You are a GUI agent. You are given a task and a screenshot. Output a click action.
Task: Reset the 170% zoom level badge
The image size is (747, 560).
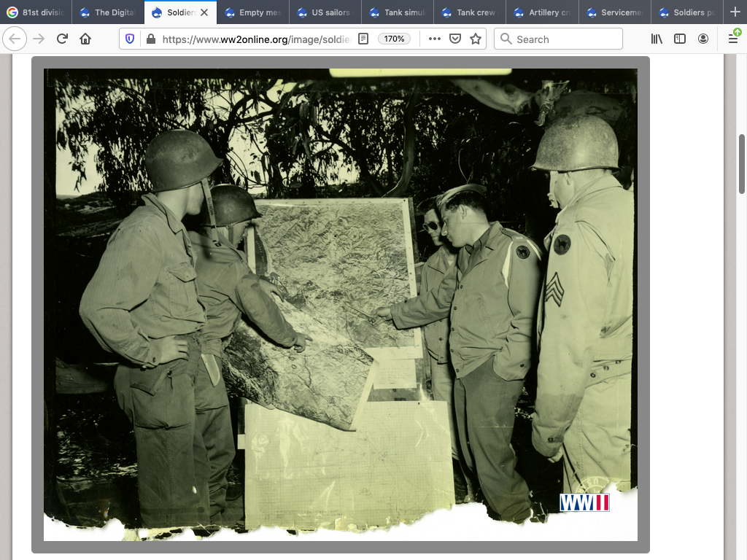coord(394,39)
